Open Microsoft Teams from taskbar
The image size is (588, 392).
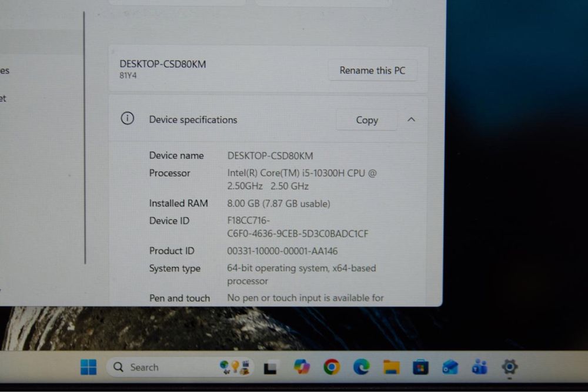click(x=480, y=367)
